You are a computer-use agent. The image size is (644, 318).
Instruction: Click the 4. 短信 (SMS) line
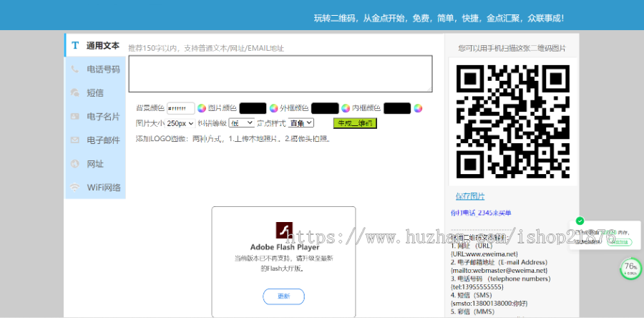pos(471,295)
